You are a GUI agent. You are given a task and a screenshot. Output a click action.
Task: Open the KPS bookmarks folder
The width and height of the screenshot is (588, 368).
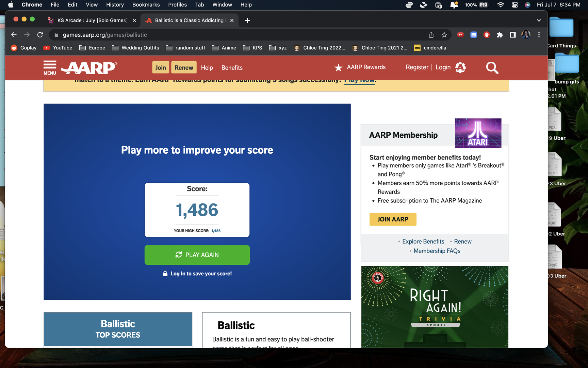click(x=252, y=48)
